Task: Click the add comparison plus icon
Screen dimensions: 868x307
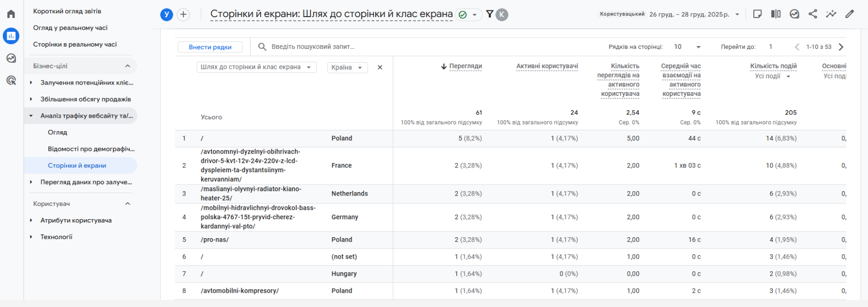Action: 183,15
